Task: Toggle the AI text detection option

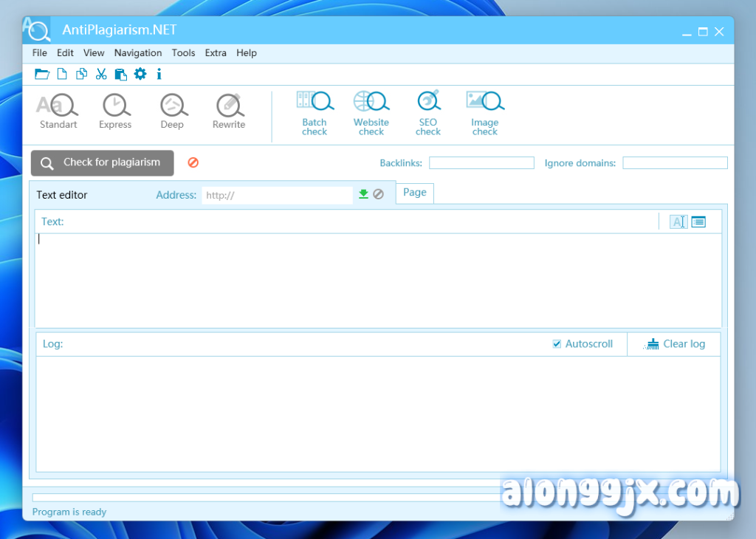Action: coord(678,222)
